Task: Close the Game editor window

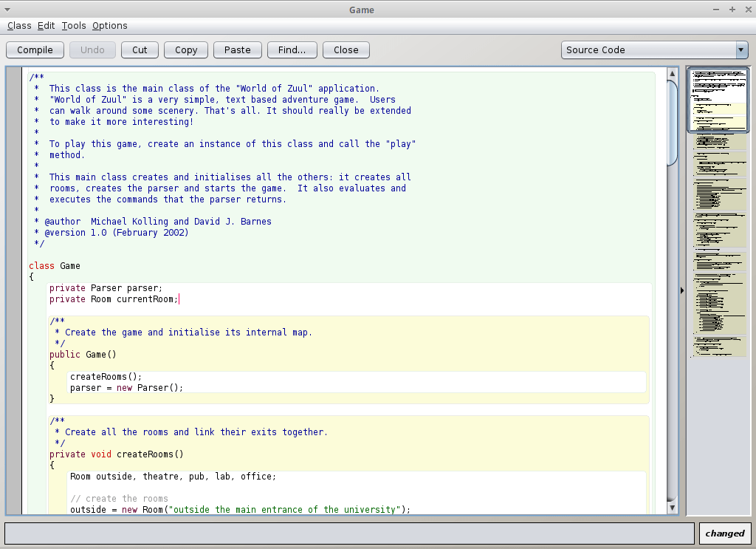Action: 346,50
